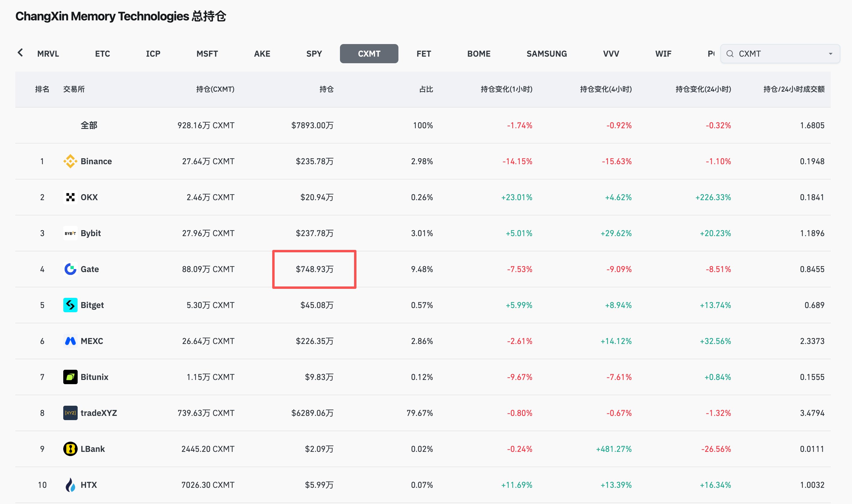Click the search magnifier icon in CXMT box
This screenshot has width=852, height=504.
click(x=730, y=54)
